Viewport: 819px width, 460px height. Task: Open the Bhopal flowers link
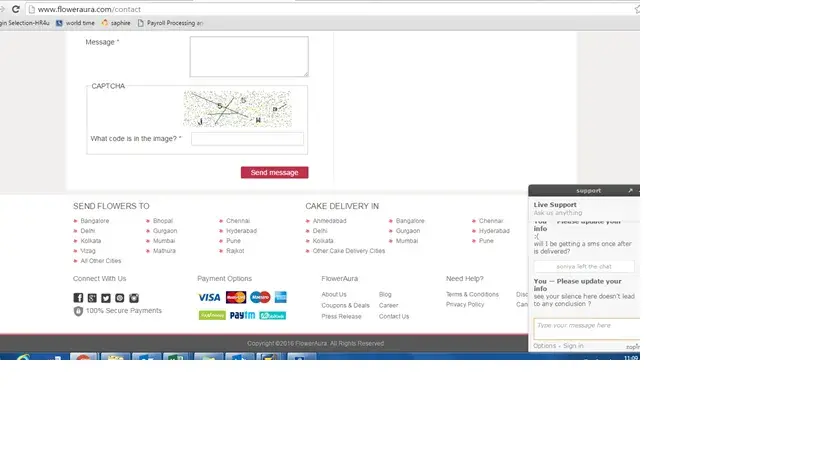(x=163, y=221)
